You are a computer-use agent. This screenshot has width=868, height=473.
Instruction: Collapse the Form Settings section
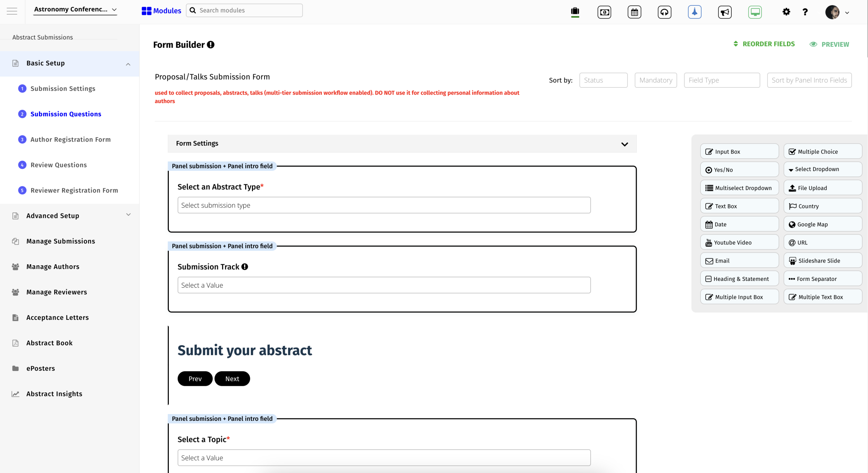[624, 144]
